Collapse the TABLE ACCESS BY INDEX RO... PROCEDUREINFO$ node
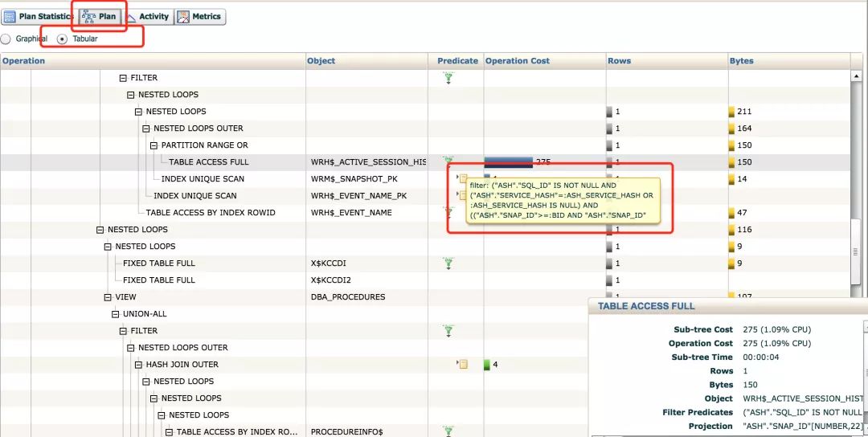The height and width of the screenshot is (437, 868). pyautogui.click(x=169, y=432)
